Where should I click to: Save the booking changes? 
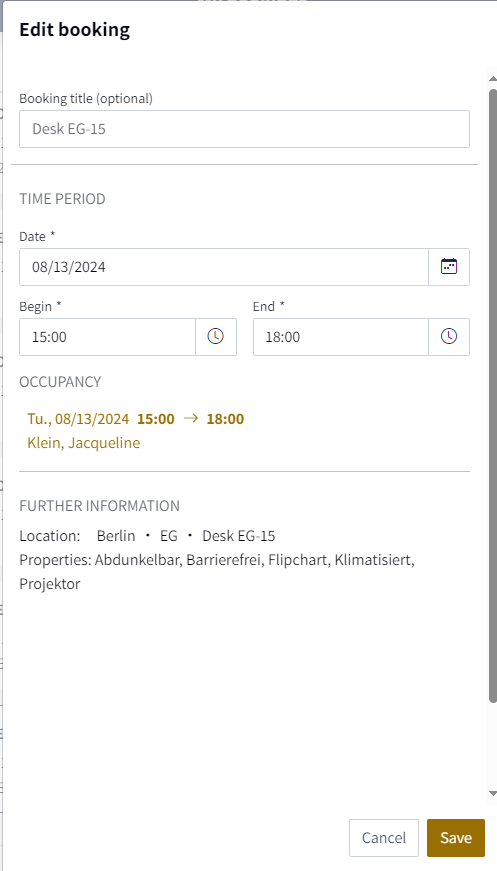456,838
